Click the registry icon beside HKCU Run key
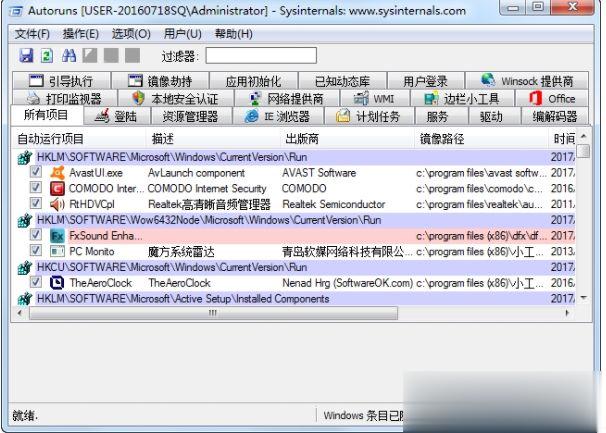Image resolution: width=606 pixels, height=433 pixels. point(25,267)
